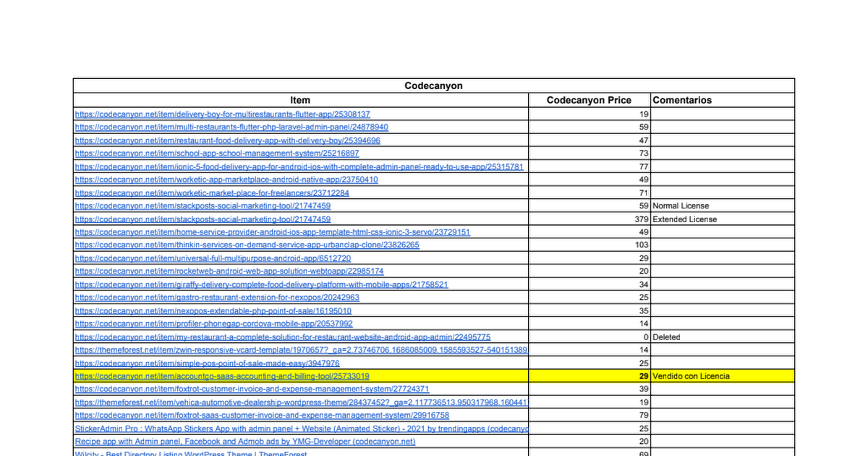Screen dimensions: 868x456
Task: Open the giraffy-delivery food delivery platform link
Action: pyautogui.click(x=262, y=284)
